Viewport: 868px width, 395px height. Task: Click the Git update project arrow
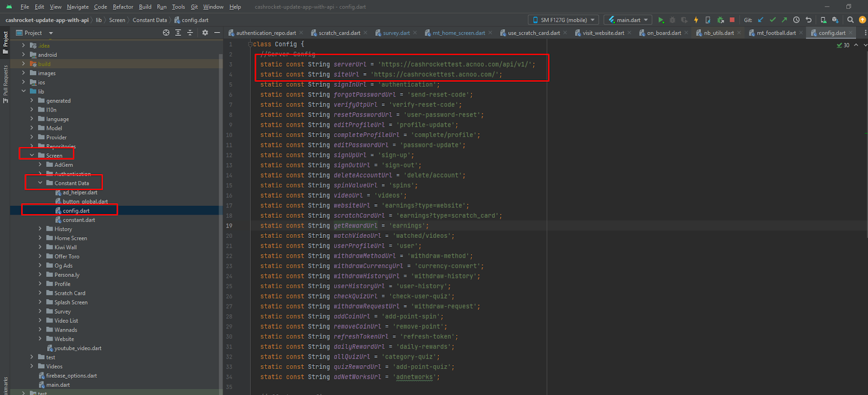[761, 20]
